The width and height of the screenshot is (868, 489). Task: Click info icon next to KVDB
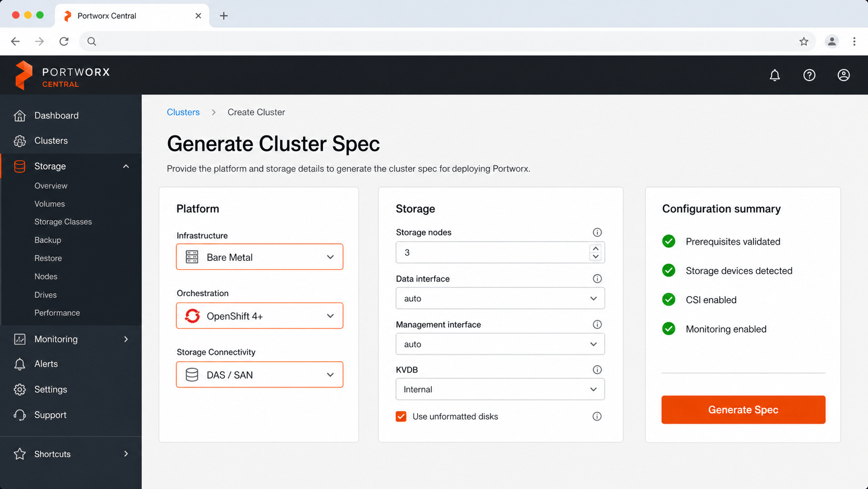click(598, 369)
